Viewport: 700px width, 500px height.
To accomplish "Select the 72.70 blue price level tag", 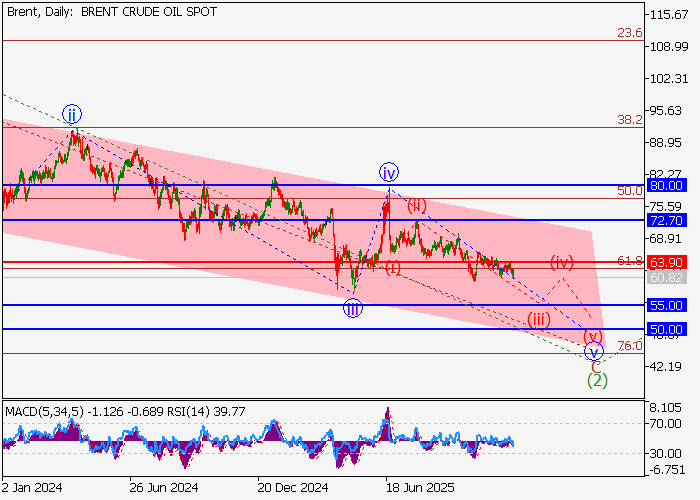I will tap(665, 219).
